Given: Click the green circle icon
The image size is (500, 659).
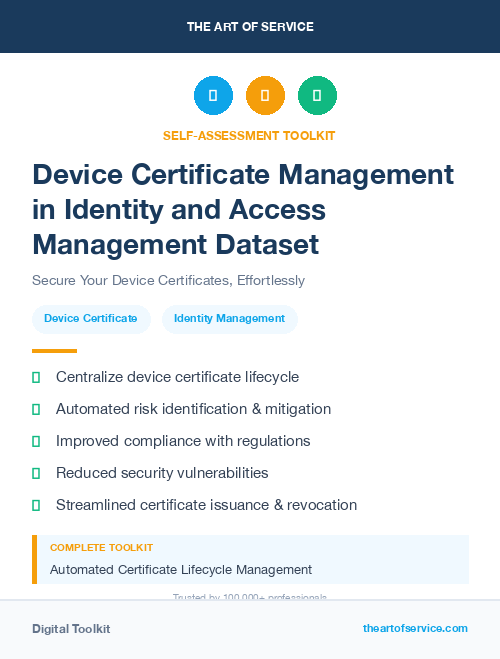Looking at the screenshot, I should [x=317, y=95].
